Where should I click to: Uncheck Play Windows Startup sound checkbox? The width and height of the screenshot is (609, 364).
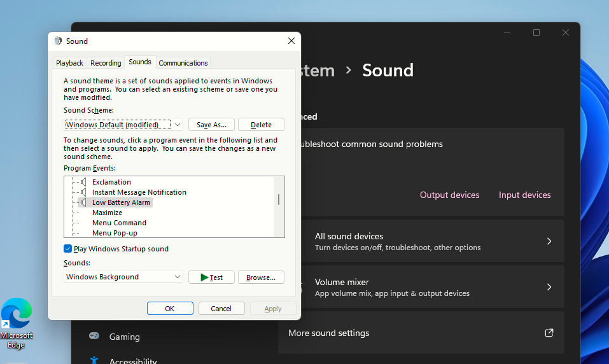point(68,249)
